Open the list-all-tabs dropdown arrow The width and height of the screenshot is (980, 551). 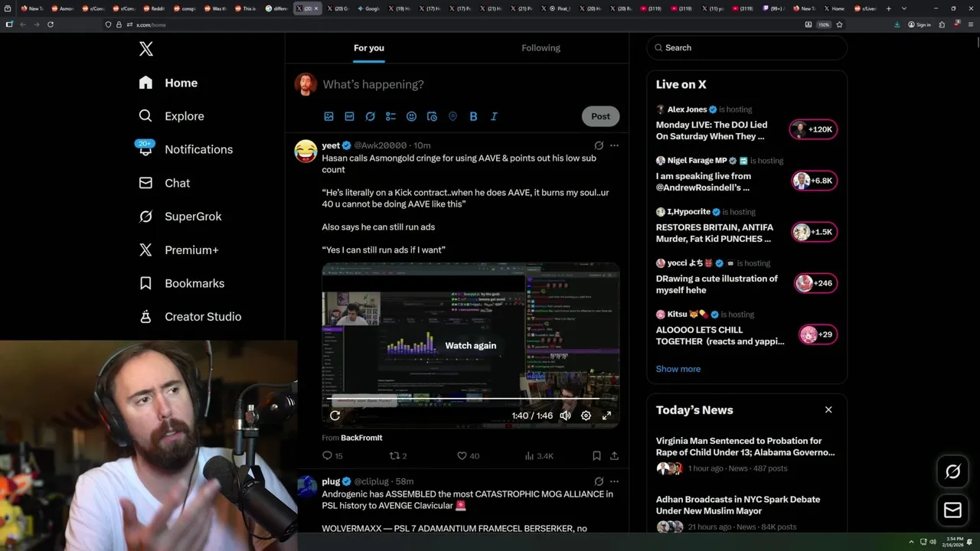coord(903,8)
